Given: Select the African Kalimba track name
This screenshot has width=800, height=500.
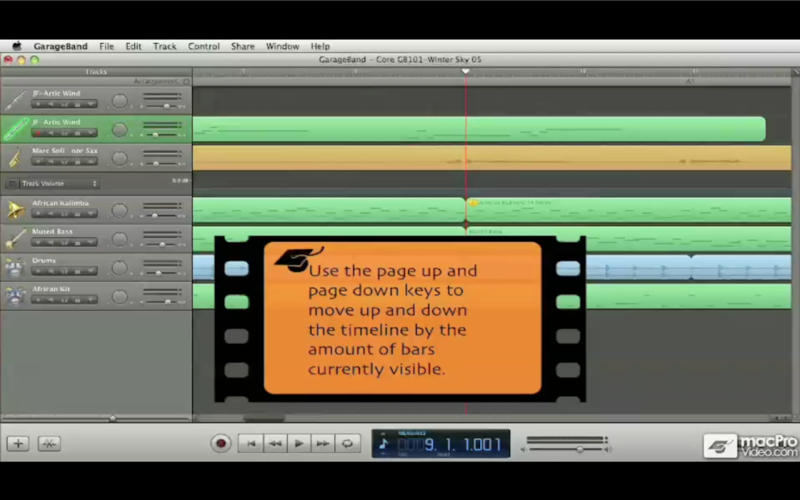Looking at the screenshot, I should pos(60,203).
